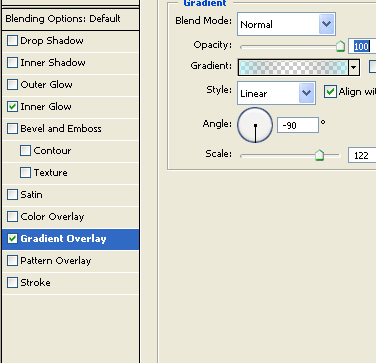376x363 pixels.
Task: Open the Drop Shadow settings row
Action: tap(71, 41)
